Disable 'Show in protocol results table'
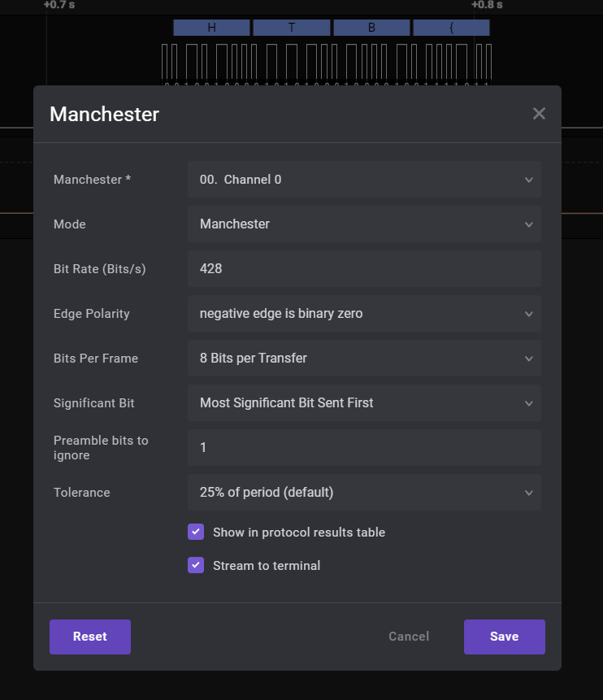 pos(196,532)
